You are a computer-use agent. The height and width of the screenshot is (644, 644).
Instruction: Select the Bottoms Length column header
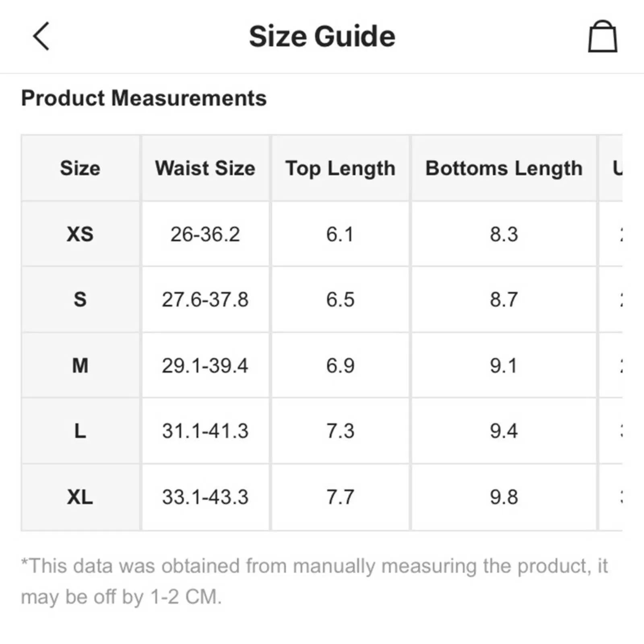[x=504, y=168]
